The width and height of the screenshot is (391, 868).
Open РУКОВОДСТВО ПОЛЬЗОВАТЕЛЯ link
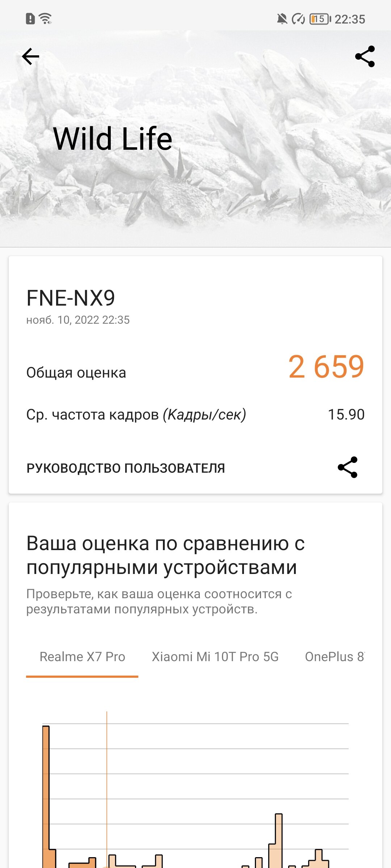coord(126,468)
